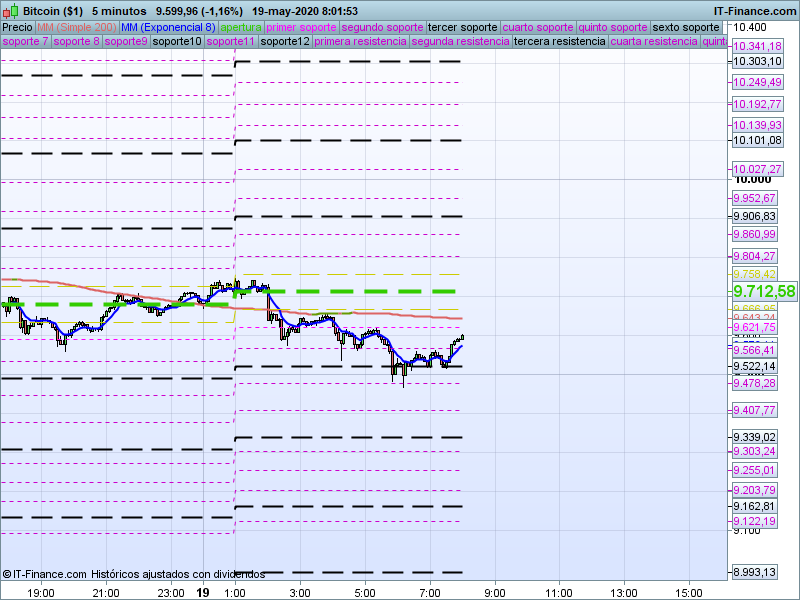Click the 'soporte10' label
This screenshot has height=600, width=800.
179,42
